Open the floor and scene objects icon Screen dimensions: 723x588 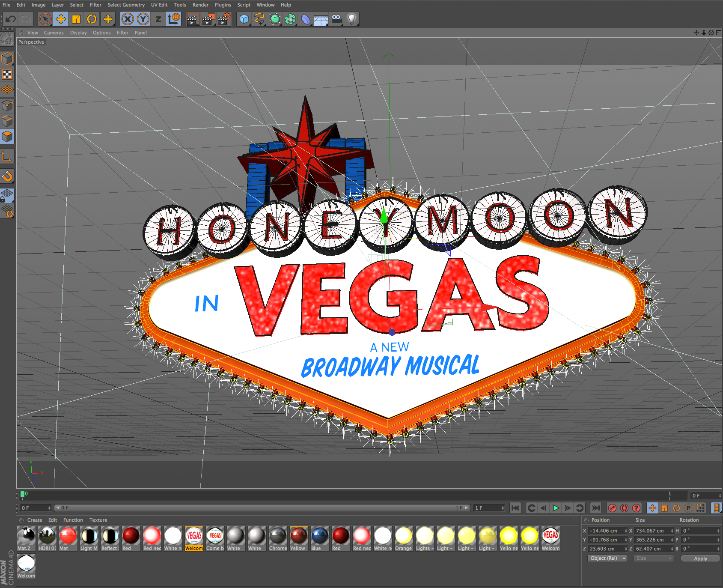pos(321,19)
